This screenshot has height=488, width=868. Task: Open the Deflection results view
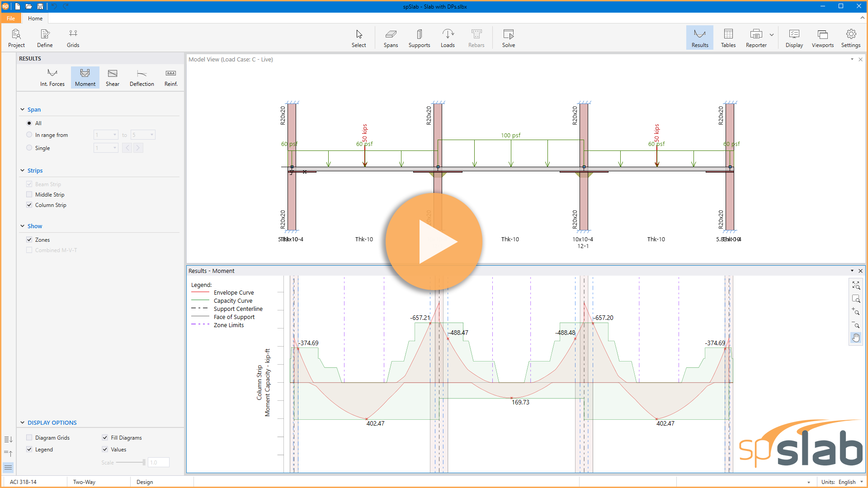coord(142,77)
